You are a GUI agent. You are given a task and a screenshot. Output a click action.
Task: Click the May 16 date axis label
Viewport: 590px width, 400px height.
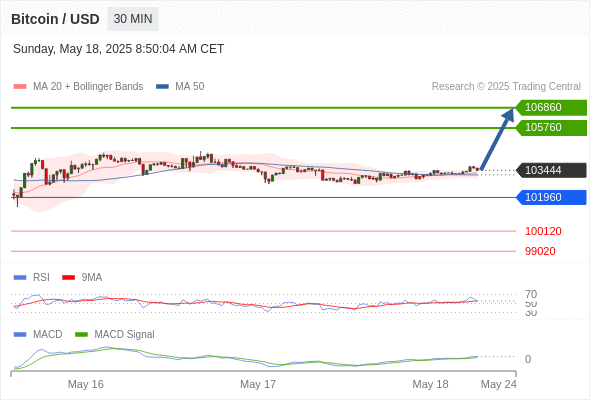pyautogui.click(x=85, y=384)
